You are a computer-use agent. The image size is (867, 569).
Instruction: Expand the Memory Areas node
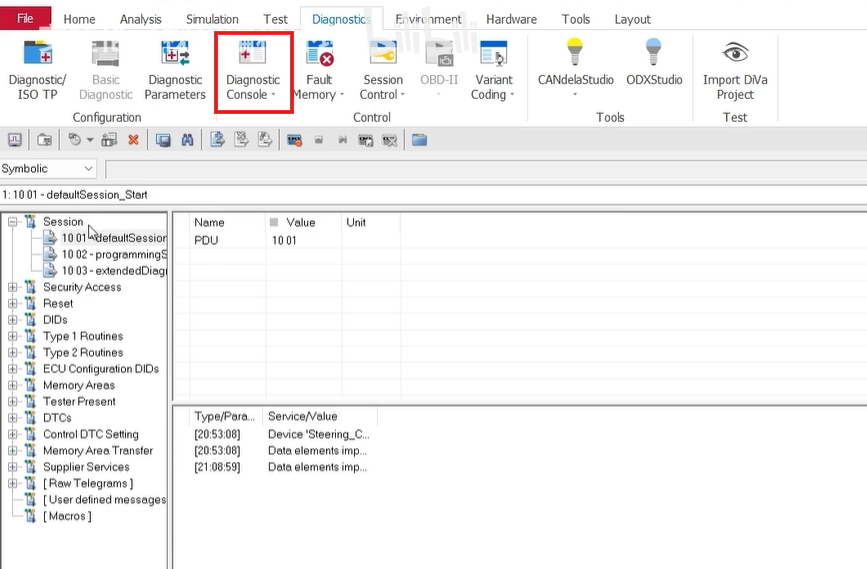click(x=13, y=385)
